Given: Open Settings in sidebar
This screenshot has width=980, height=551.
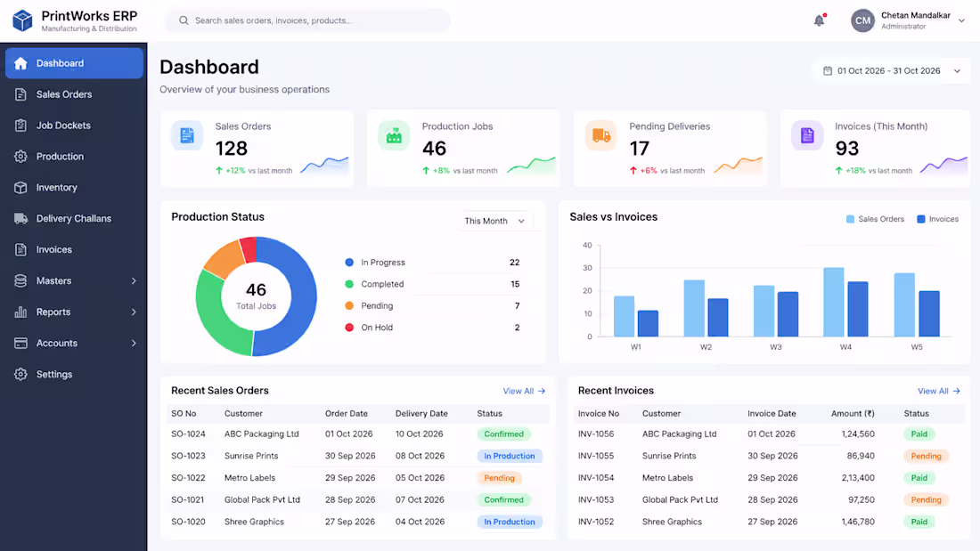Looking at the screenshot, I should [74, 374].
